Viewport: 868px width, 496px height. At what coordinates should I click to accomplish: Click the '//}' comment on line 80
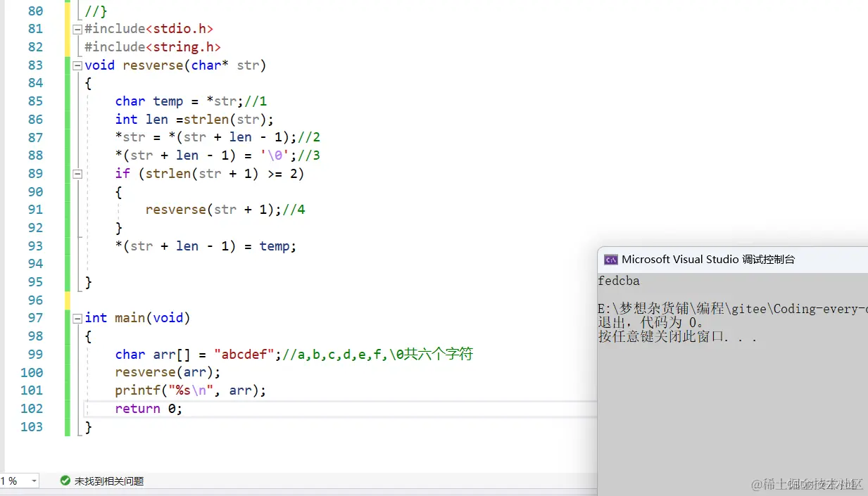(x=96, y=11)
